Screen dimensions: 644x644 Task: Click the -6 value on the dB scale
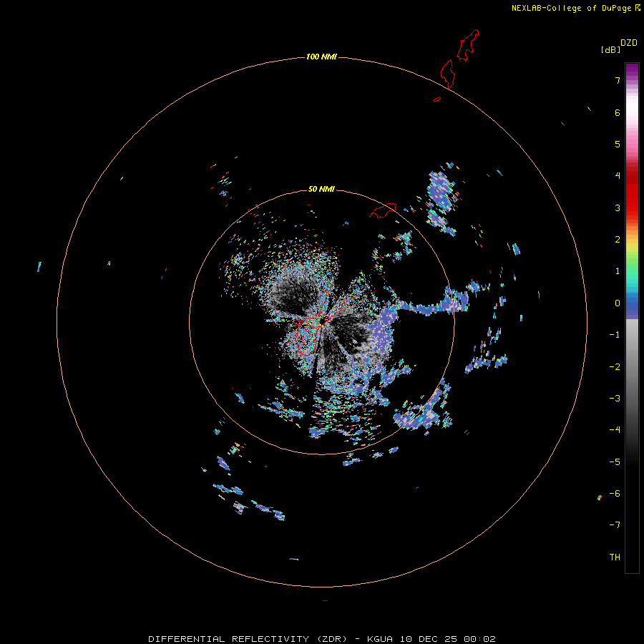click(615, 494)
